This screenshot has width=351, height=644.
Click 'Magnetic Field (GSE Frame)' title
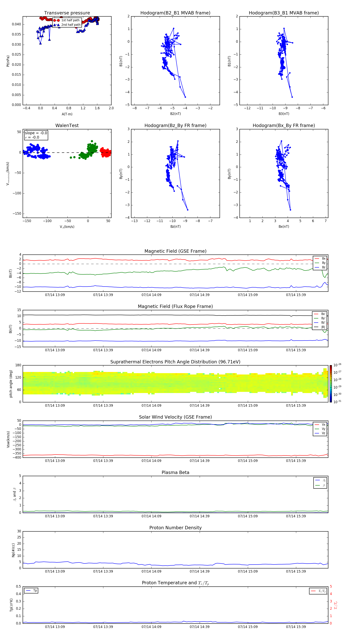click(175, 251)
